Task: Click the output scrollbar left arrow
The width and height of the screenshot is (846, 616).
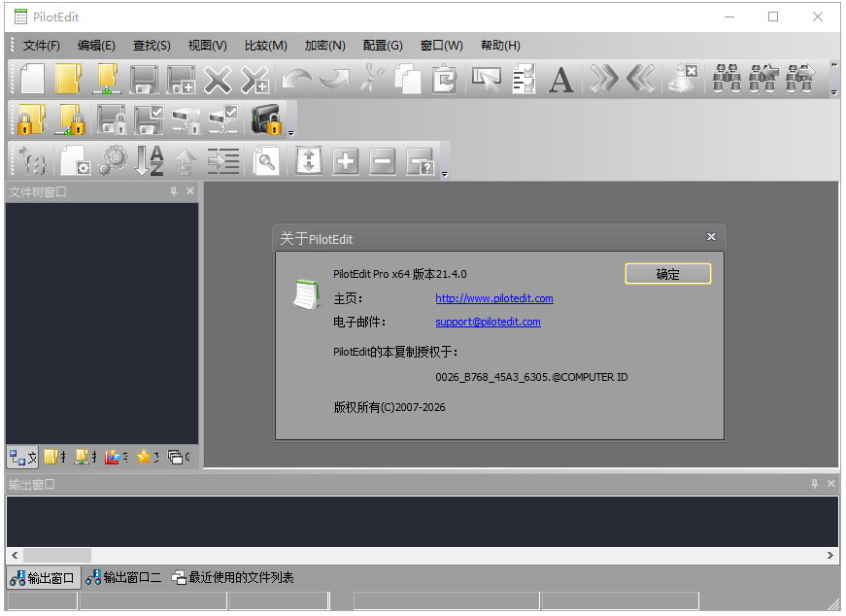Action: tap(15, 555)
